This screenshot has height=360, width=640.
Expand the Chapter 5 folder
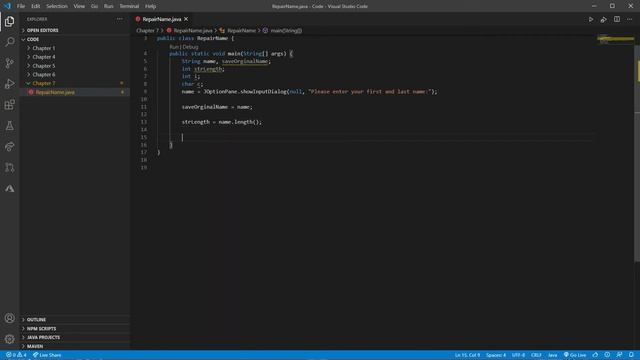coord(75,66)
